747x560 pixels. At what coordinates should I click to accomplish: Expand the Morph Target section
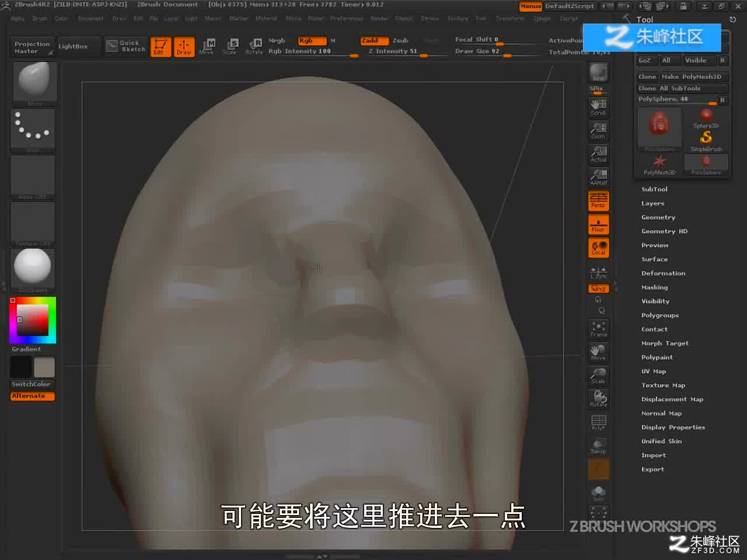tap(665, 343)
